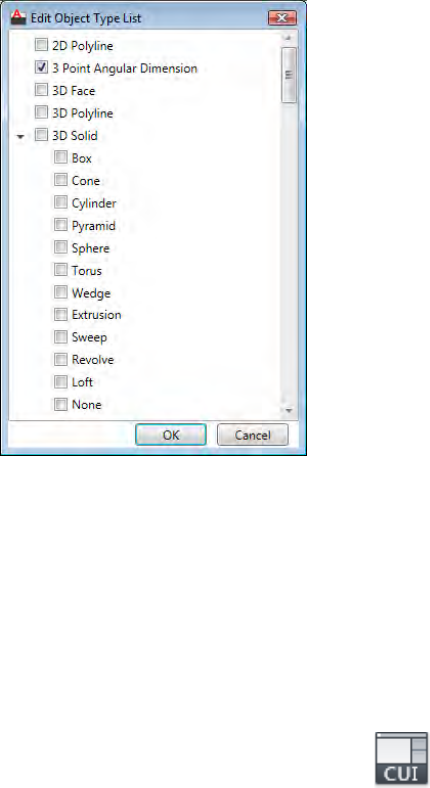Click the AutoCAD logo in title bar

pos(18,18)
